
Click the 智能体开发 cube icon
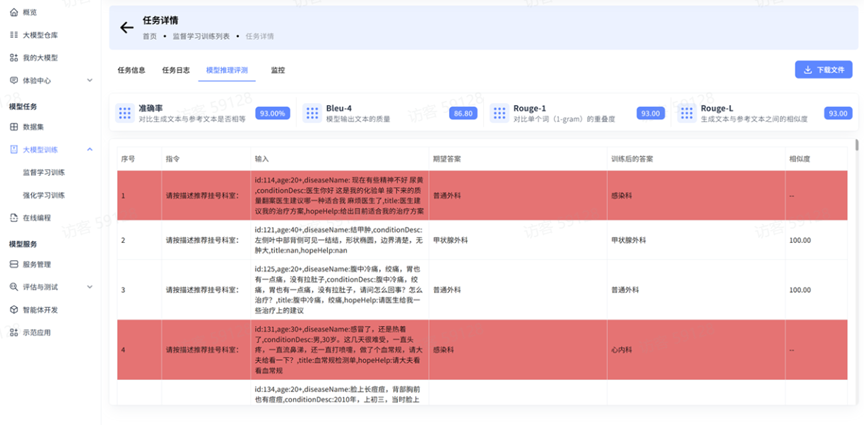click(x=14, y=310)
